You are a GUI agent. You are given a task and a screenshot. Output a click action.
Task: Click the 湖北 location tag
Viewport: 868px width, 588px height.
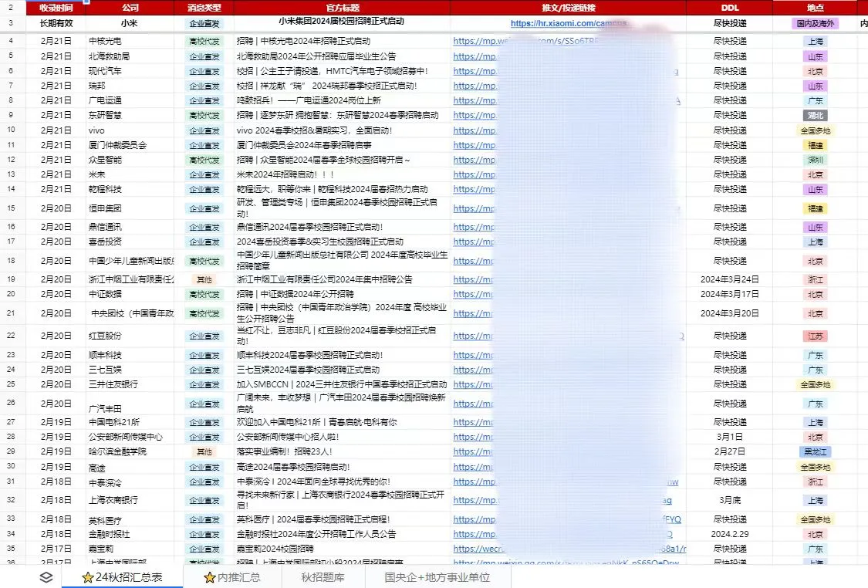[815, 116]
